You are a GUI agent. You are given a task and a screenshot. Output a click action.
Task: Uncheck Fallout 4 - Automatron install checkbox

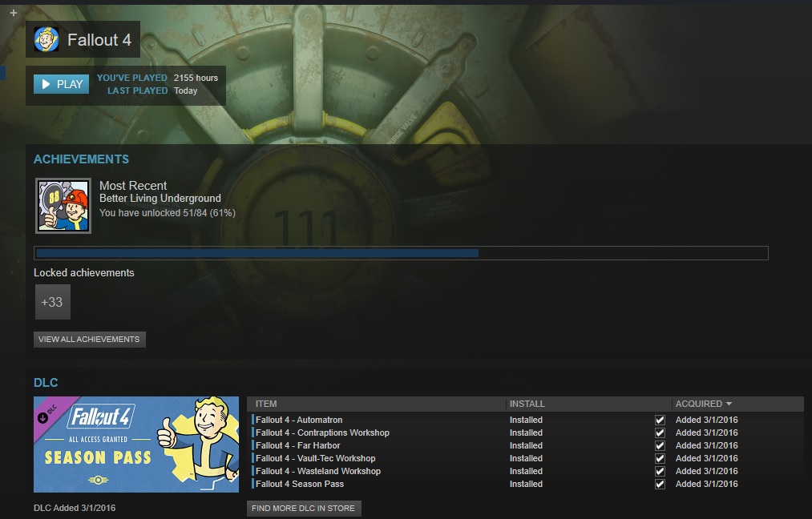660,420
